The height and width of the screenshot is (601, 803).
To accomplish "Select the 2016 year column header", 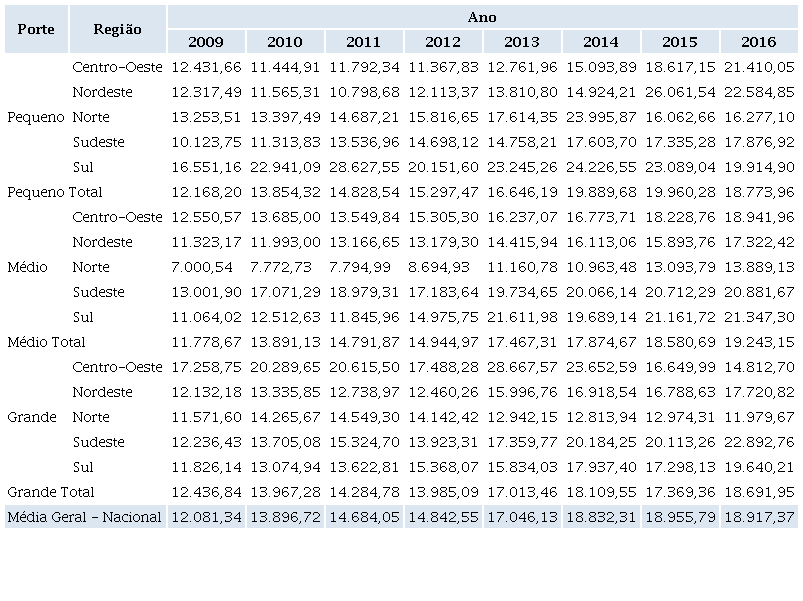I will (x=759, y=42).
